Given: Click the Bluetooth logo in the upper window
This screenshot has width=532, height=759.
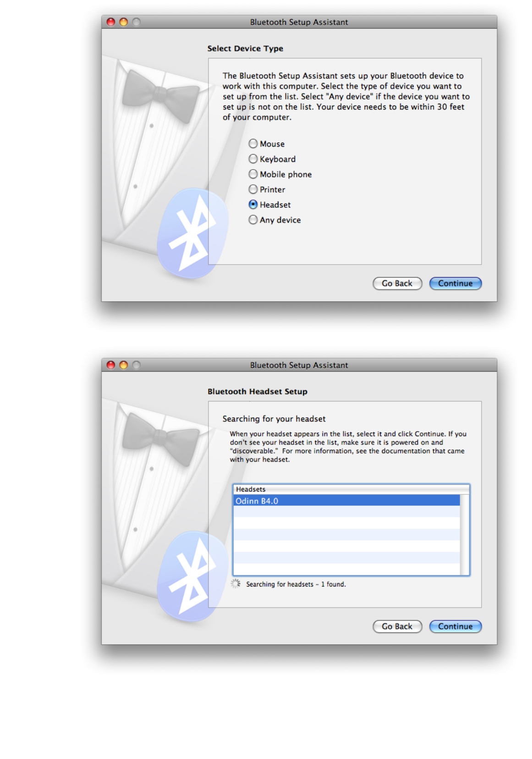Looking at the screenshot, I should (x=192, y=233).
